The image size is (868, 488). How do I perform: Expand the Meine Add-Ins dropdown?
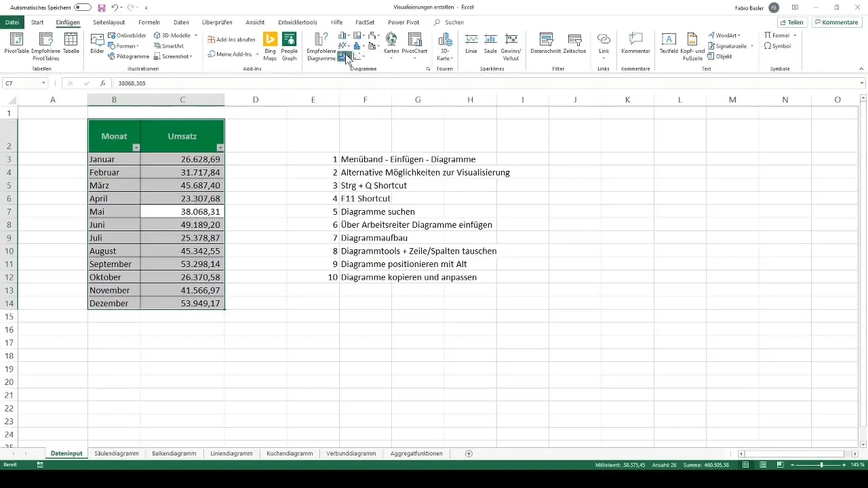click(257, 54)
